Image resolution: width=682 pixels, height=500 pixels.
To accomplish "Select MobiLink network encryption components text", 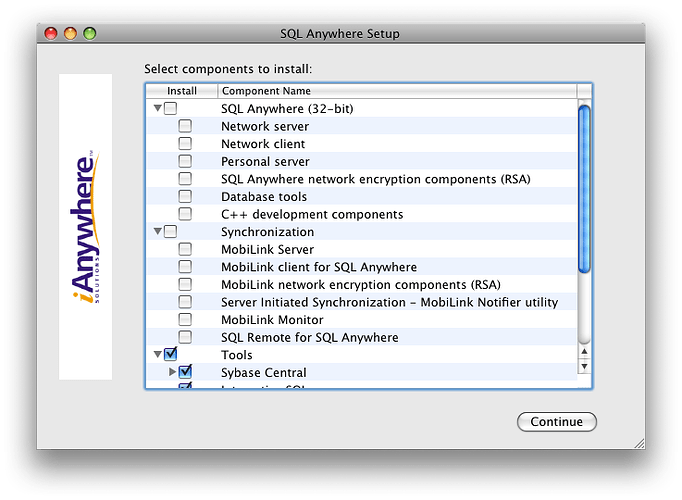I will [x=361, y=285].
